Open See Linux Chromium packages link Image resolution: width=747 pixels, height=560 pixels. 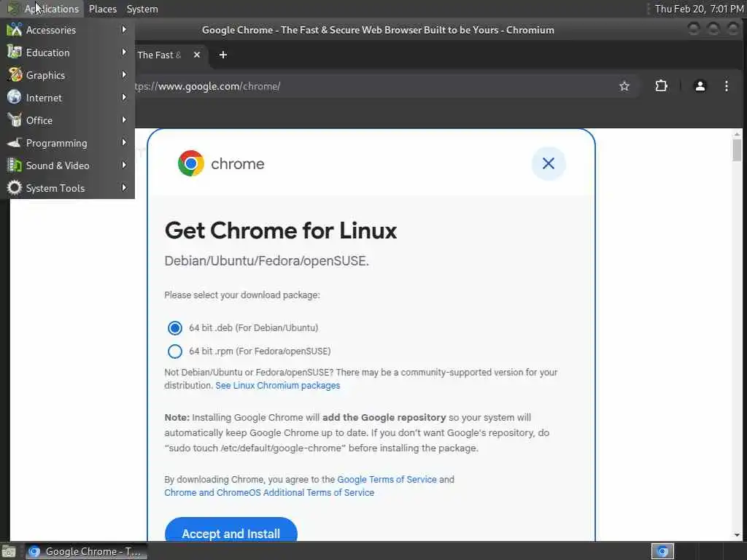(278, 385)
